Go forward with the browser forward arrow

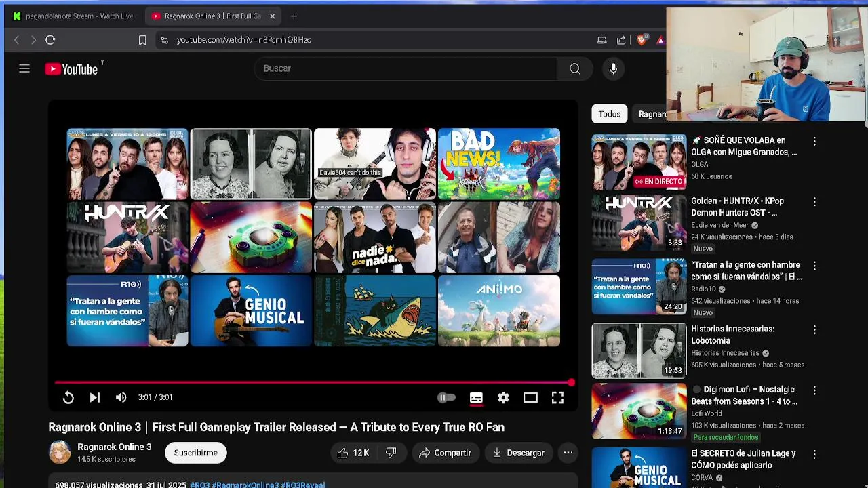point(33,40)
